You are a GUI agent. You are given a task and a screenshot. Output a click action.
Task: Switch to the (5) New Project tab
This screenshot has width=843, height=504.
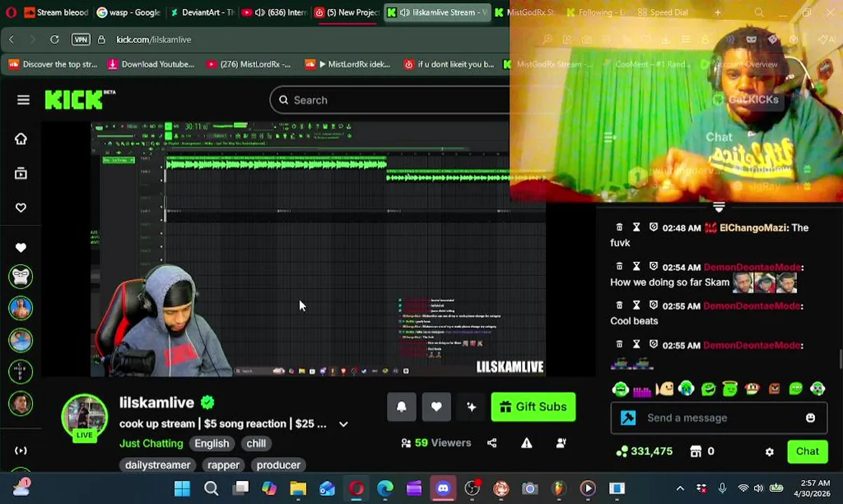[347, 12]
